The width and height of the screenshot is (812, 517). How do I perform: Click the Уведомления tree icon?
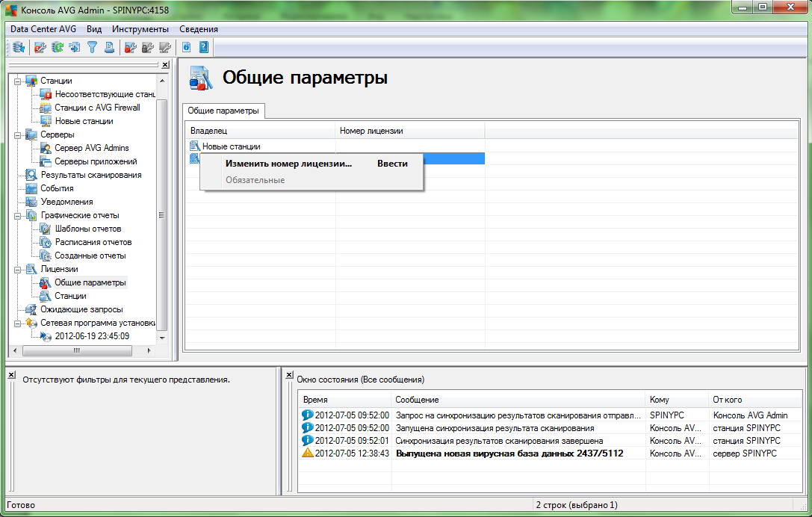point(31,202)
